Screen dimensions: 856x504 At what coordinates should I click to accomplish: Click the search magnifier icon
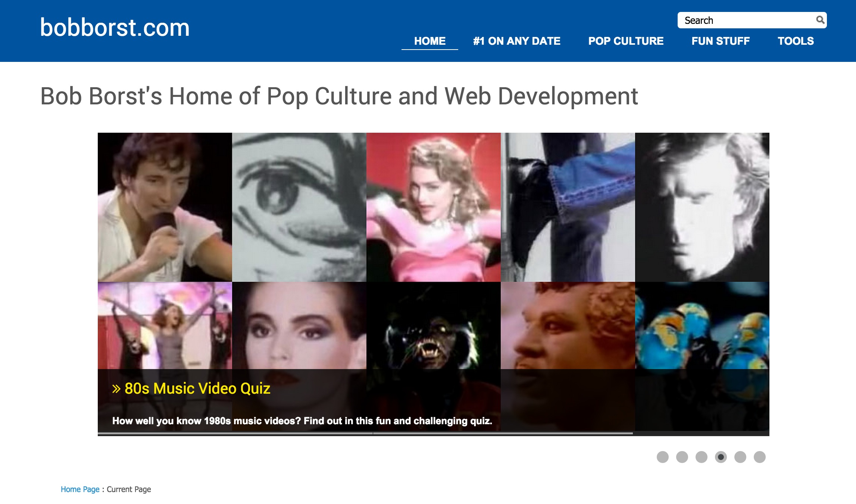coord(820,20)
